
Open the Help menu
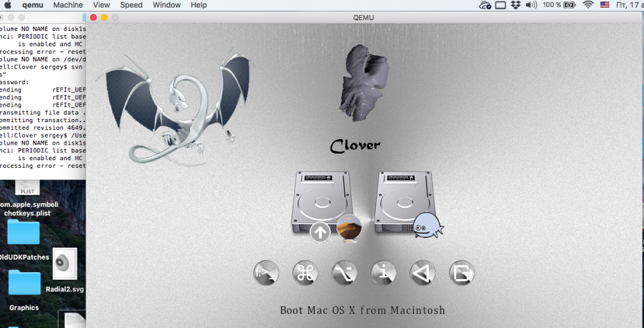(x=199, y=5)
